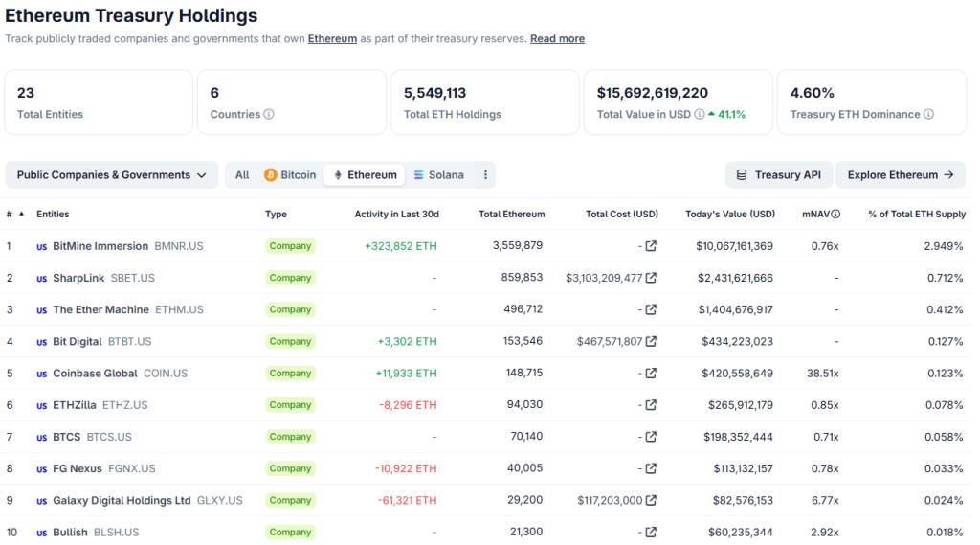Click the 6.77x mNAV value
Image resolution: width=980 pixels, height=545 pixels.
tap(825, 501)
